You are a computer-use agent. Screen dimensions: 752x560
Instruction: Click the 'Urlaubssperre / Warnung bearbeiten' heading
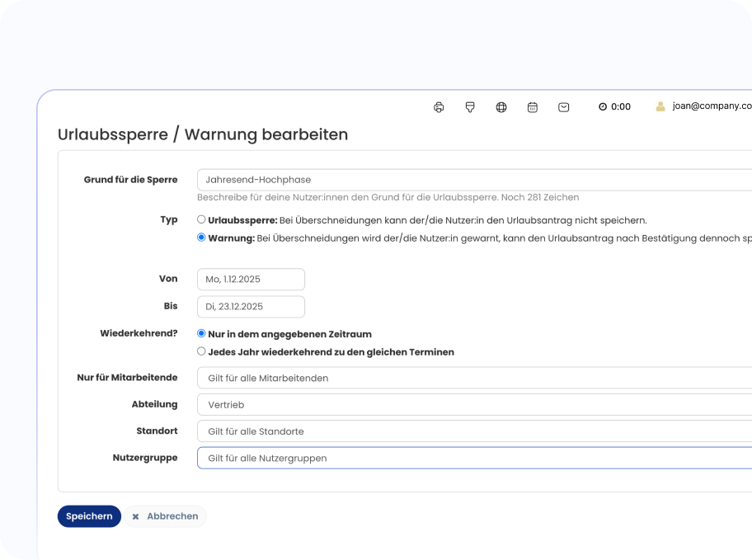point(203,134)
